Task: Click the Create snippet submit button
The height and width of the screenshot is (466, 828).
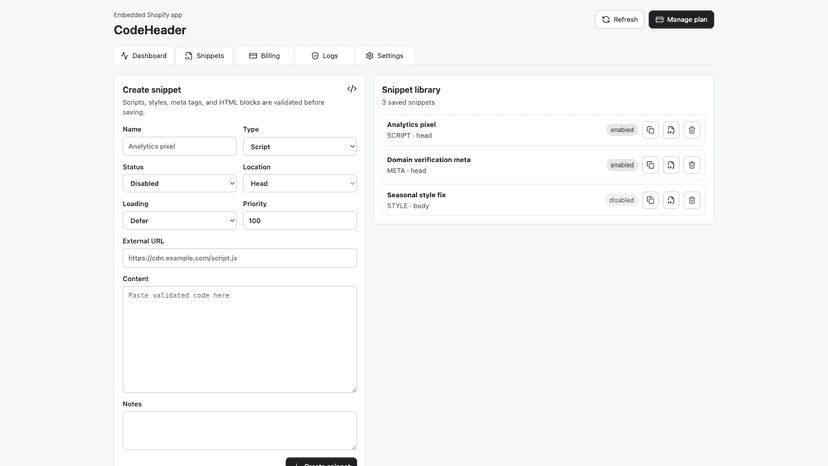Action: click(x=321, y=462)
